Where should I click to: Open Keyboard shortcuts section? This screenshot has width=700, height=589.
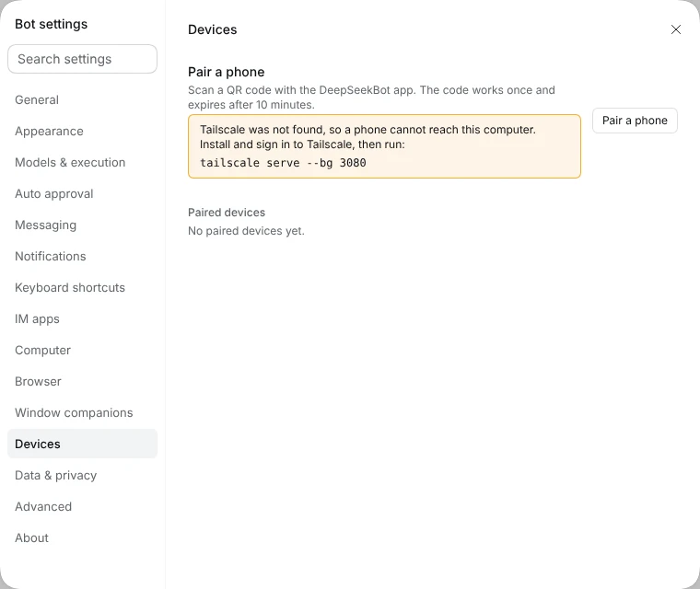click(x=82, y=287)
